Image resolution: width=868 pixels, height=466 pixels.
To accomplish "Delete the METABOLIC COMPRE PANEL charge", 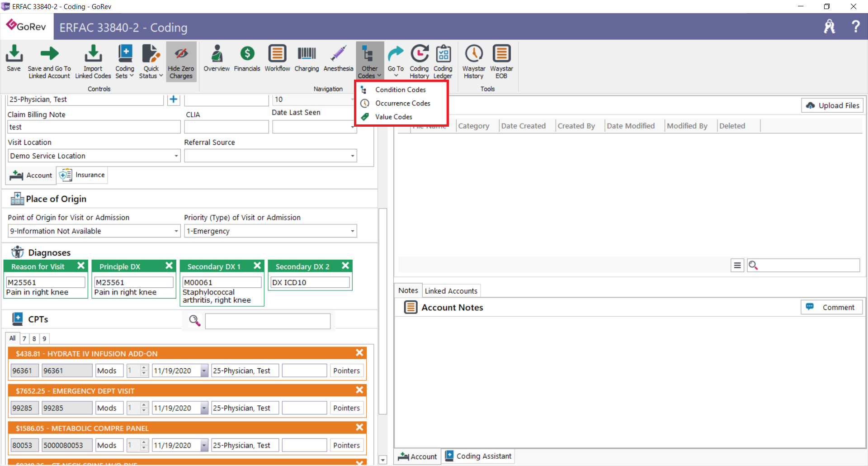I will point(359,427).
